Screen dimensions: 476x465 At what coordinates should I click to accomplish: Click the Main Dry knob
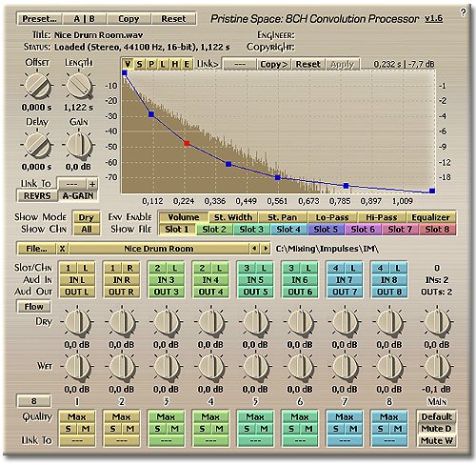437,322
